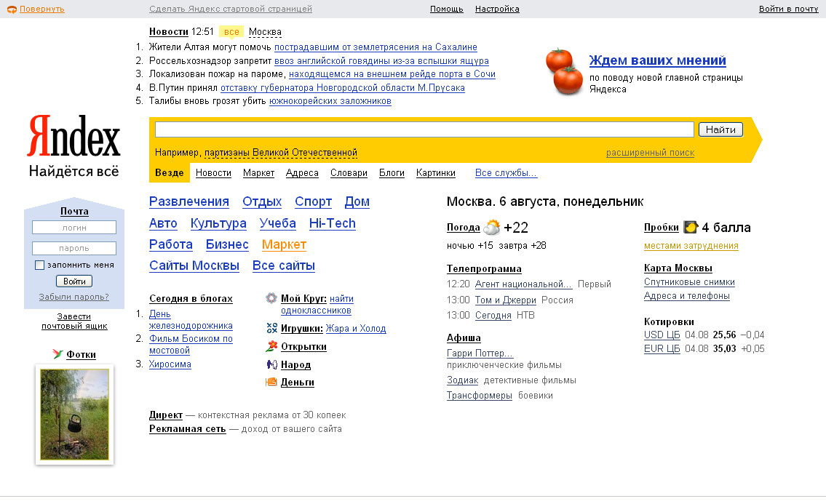This screenshot has width=826, height=504.
Task: Click the sunny cloud weather icon
Action: [x=491, y=228]
